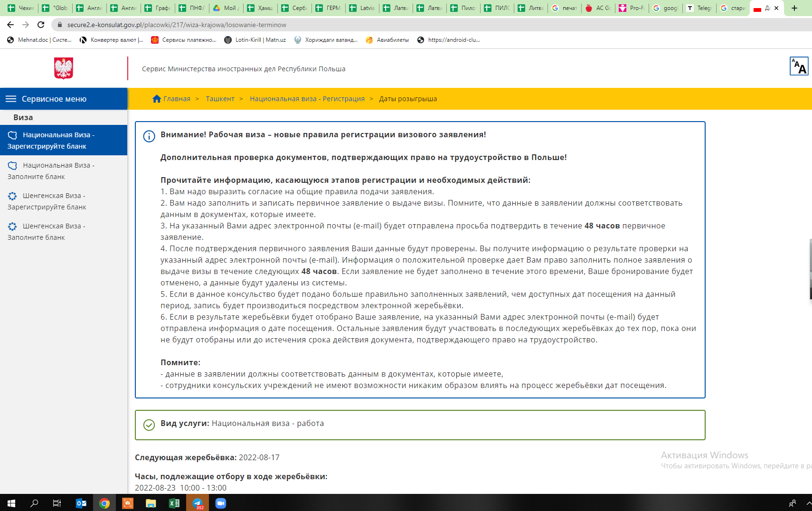
Task: Select Шенгенская Виза - Заполните бланк menu item
Action: click(64, 232)
